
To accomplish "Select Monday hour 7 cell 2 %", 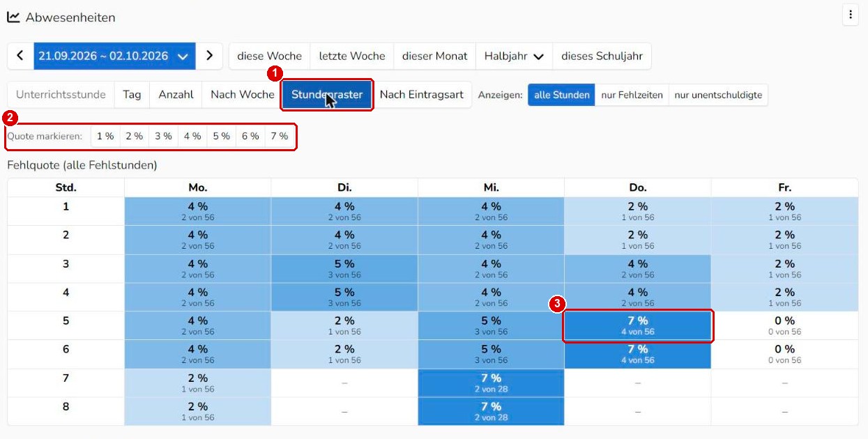I will tap(198, 383).
